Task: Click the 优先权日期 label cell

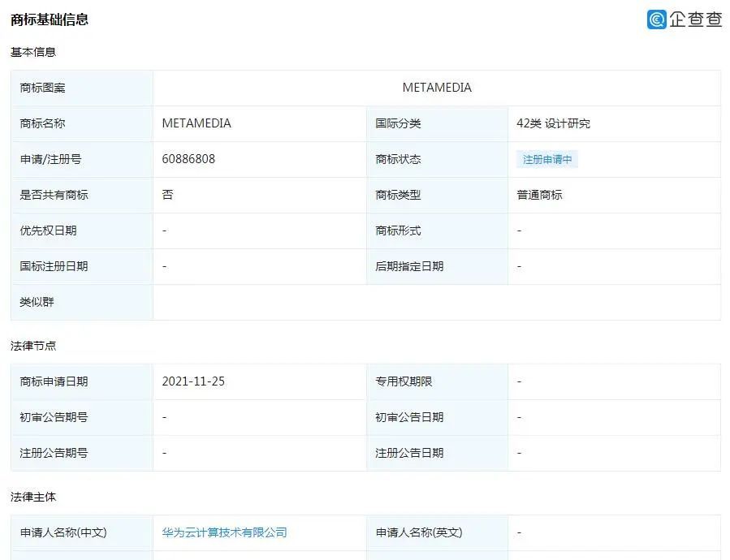Action: pyautogui.click(x=82, y=230)
